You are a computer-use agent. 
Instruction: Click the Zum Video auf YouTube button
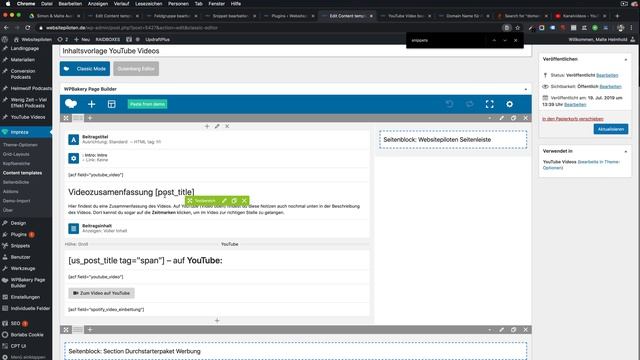[101, 293]
